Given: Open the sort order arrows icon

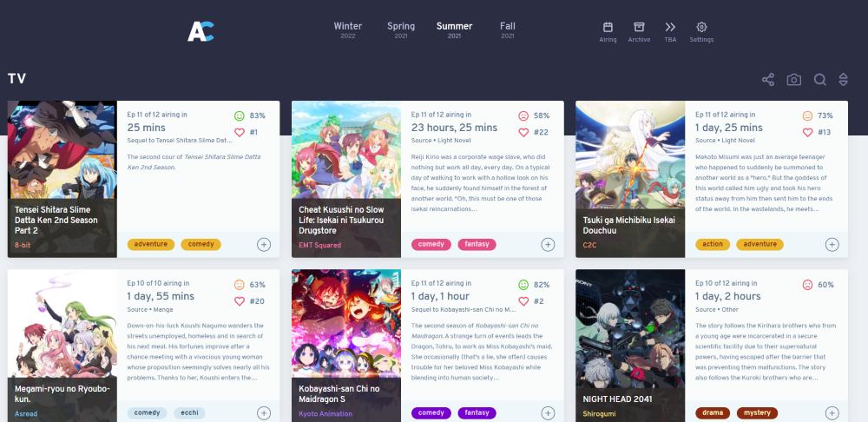Looking at the screenshot, I should [x=843, y=79].
